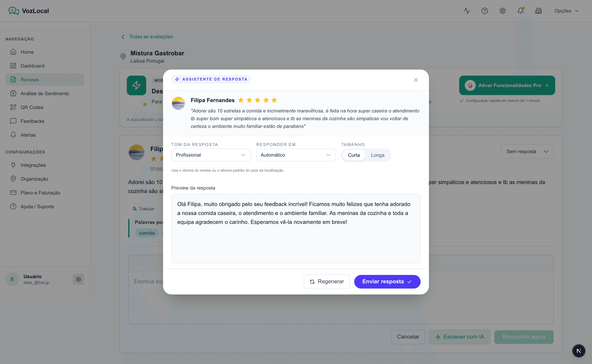Open the Tom da Resposta dropdown
The image size is (592, 364).
click(x=211, y=155)
